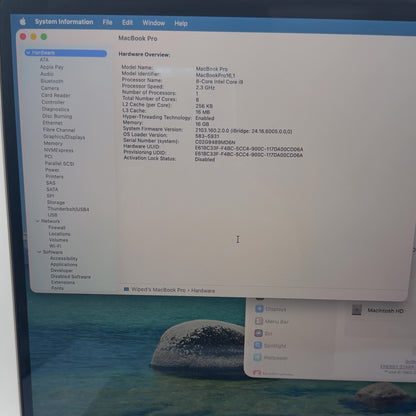Click the Processor Speed value 2.3 GHz

coord(205,88)
